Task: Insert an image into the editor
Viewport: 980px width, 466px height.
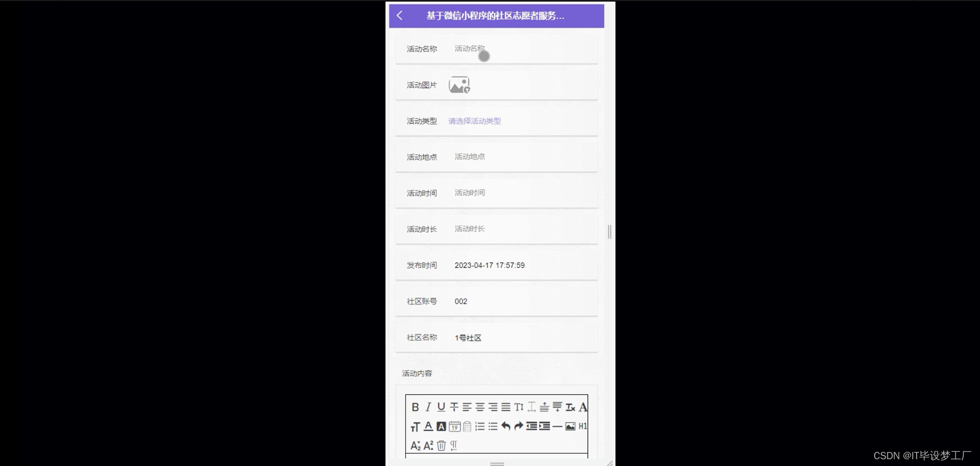Action: click(x=570, y=426)
